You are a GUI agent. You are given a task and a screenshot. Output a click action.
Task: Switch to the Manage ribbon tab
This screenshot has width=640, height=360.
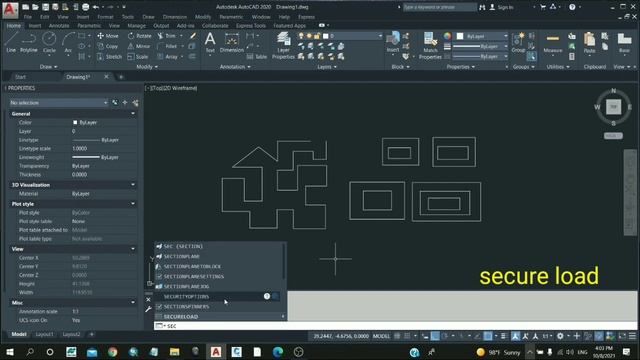(136, 26)
